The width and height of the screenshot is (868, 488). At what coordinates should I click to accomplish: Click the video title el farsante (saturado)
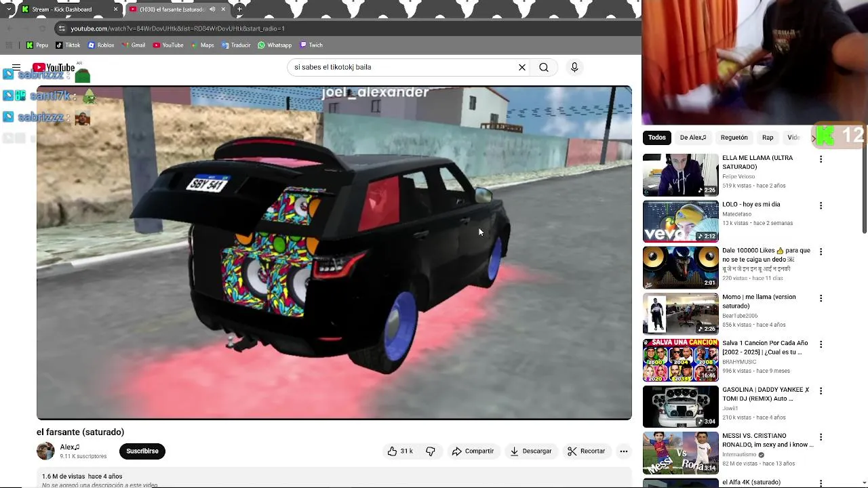pyautogui.click(x=80, y=432)
